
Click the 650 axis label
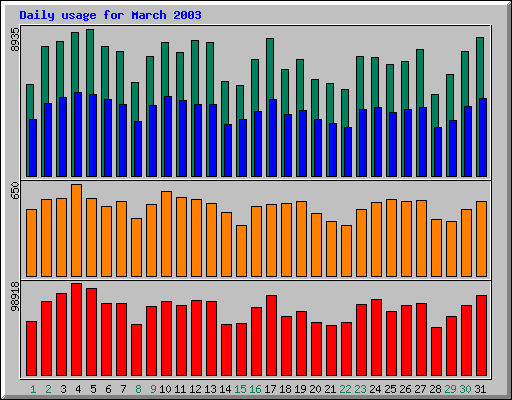pyautogui.click(x=15, y=191)
